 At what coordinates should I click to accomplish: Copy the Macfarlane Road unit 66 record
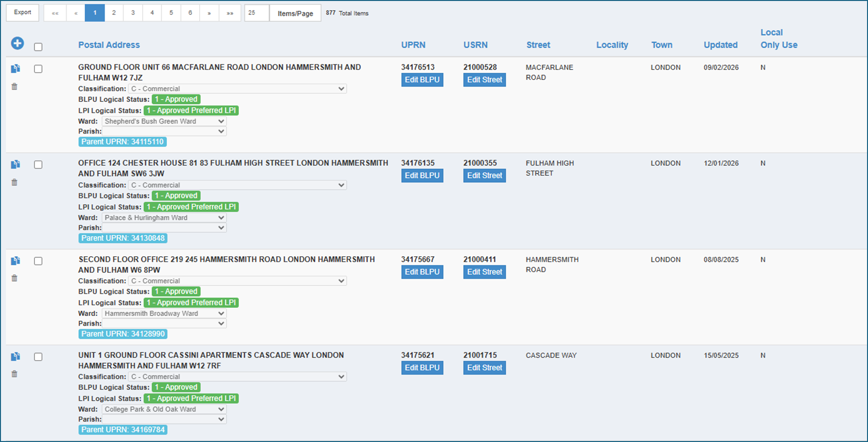pos(15,68)
